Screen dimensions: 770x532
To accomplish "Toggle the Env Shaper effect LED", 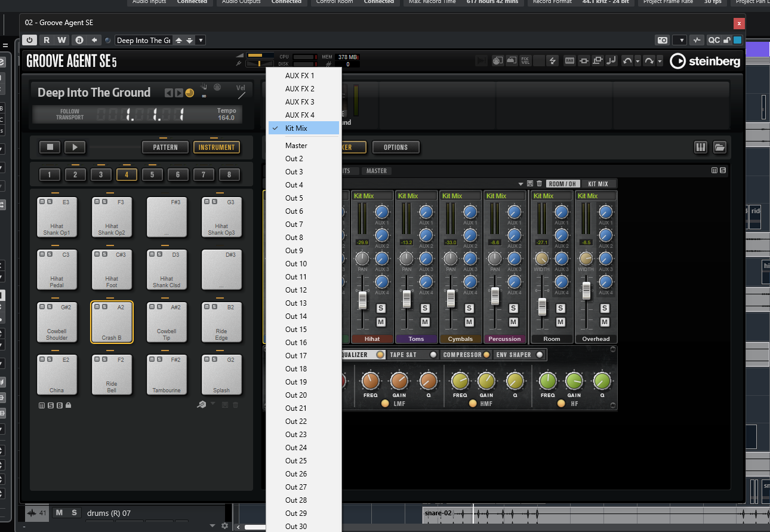I will tap(540, 355).
